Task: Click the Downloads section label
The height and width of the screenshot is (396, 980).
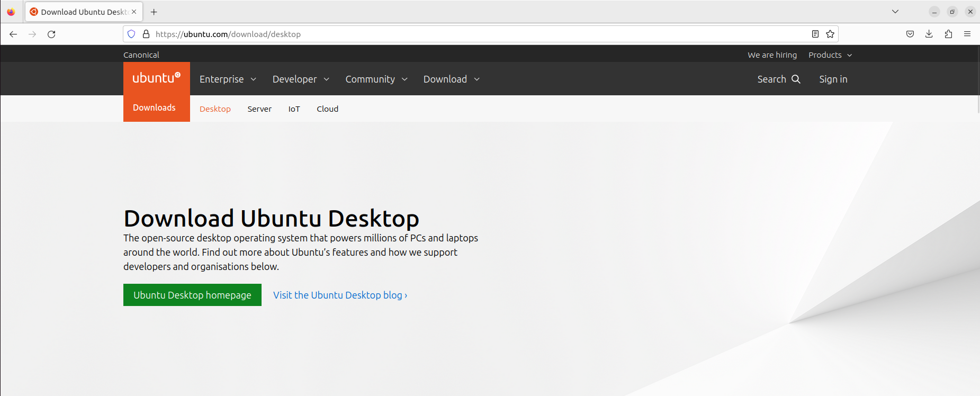Action: click(x=154, y=107)
